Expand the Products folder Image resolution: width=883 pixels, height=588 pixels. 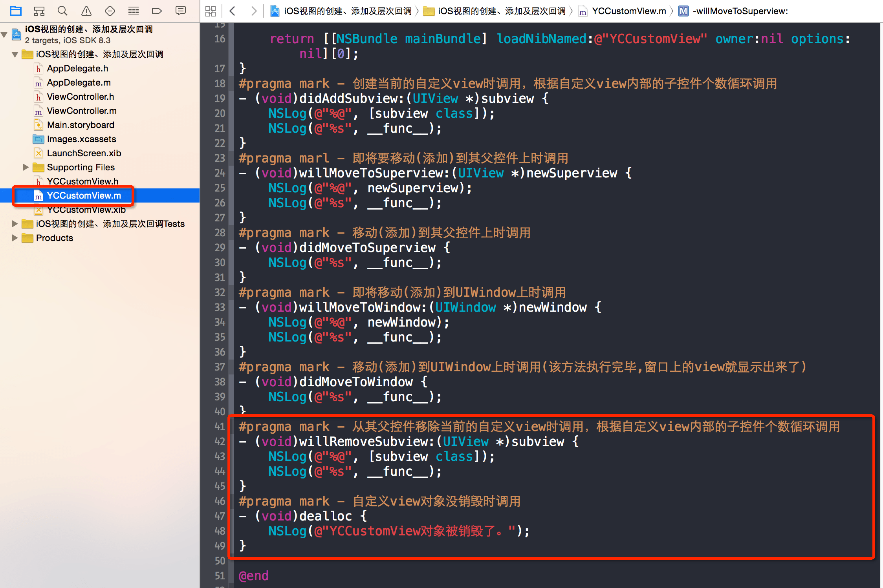15,238
